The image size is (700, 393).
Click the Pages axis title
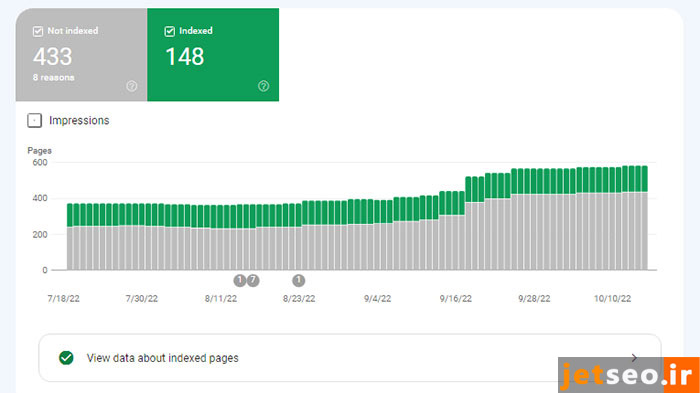[39, 151]
